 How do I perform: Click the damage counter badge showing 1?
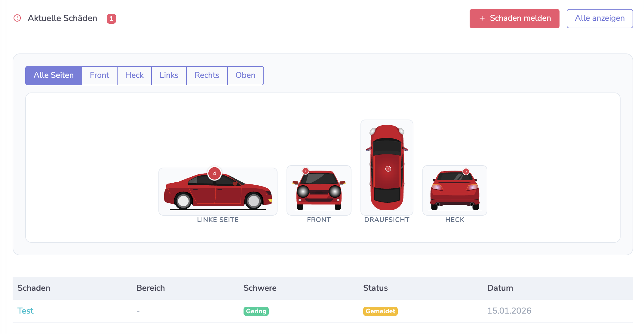111,18
